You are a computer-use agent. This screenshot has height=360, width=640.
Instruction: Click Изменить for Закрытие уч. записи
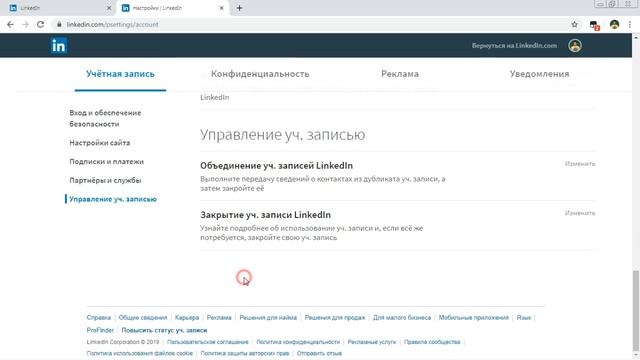coord(580,213)
